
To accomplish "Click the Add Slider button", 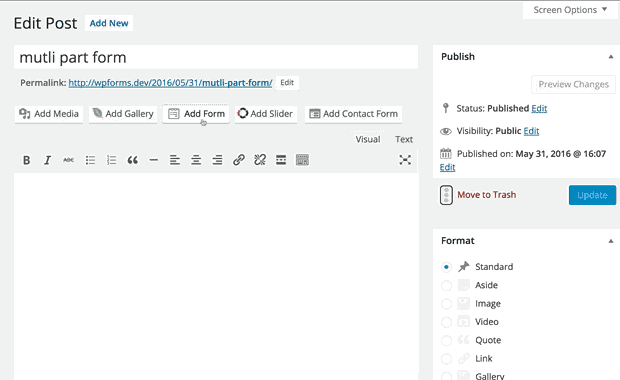I will coord(266,114).
